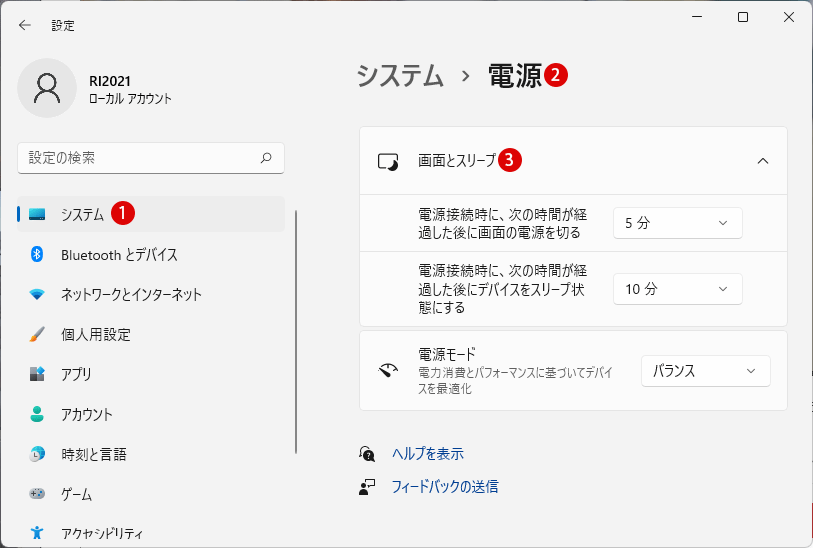Click the Apps icon in sidebar
Image resolution: width=813 pixels, height=548 pixels.
point(37,374)
